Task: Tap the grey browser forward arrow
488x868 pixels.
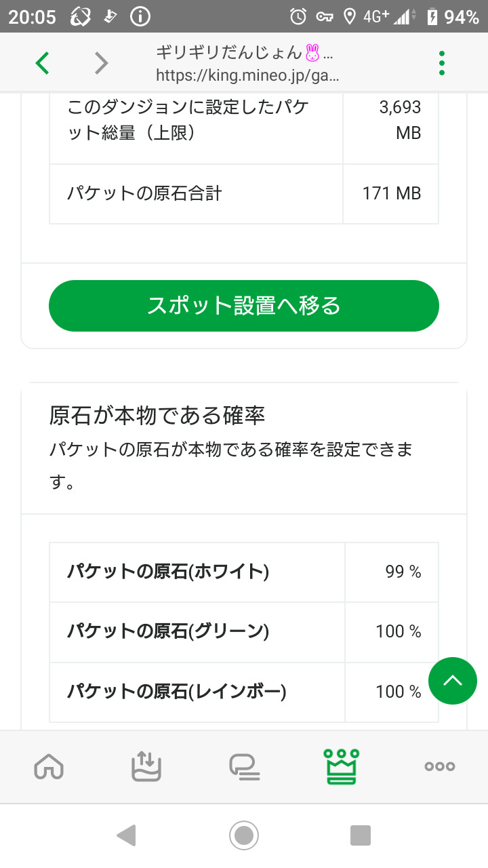Action: pyautogui.click(x=101, y=63)
